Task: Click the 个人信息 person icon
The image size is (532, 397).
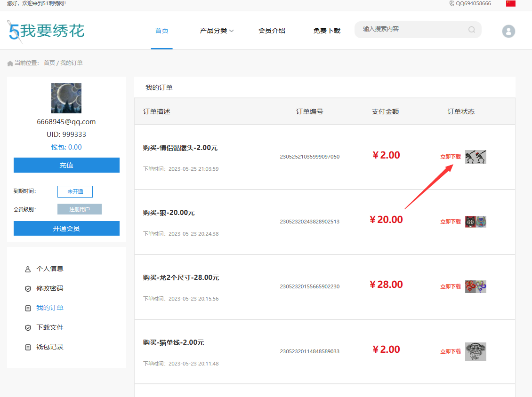Action: [x=28, y=269]
